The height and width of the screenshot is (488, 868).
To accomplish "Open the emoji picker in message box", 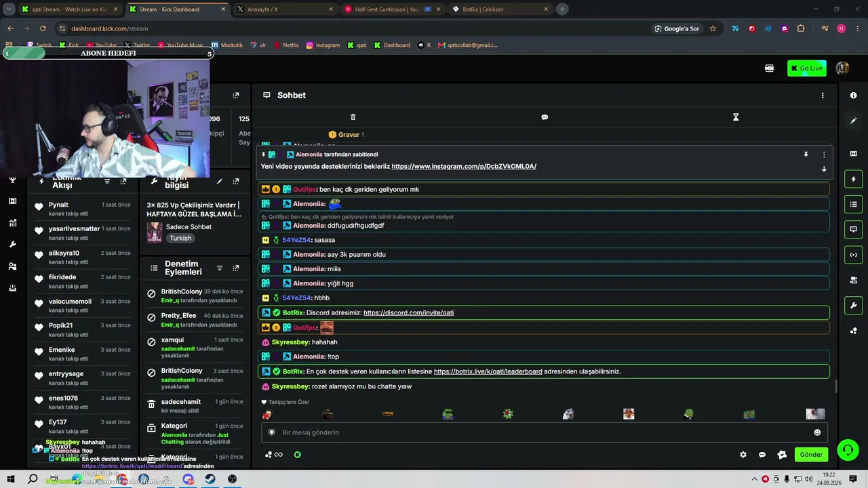I will point(817,432).
